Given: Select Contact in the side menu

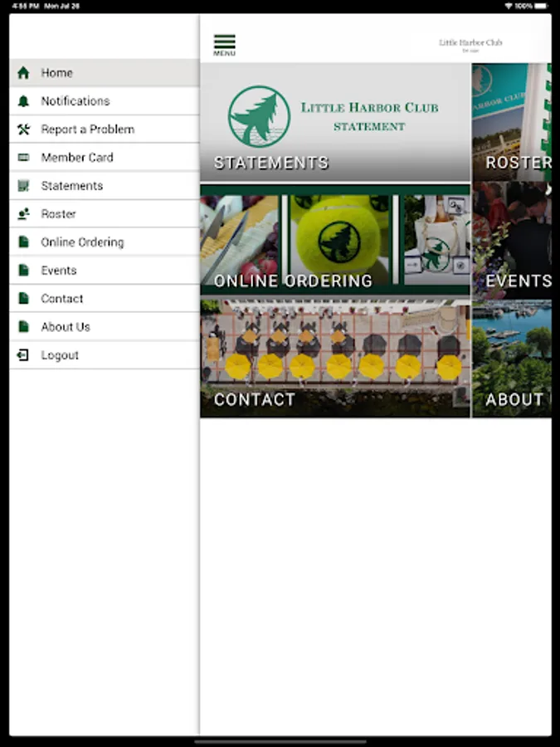Looking at the screenshot, I should [x=105, y=298].
